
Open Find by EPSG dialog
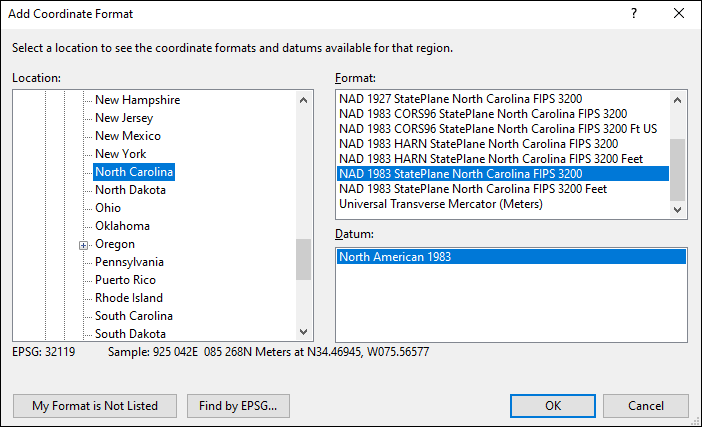click(x=238, y=406)
